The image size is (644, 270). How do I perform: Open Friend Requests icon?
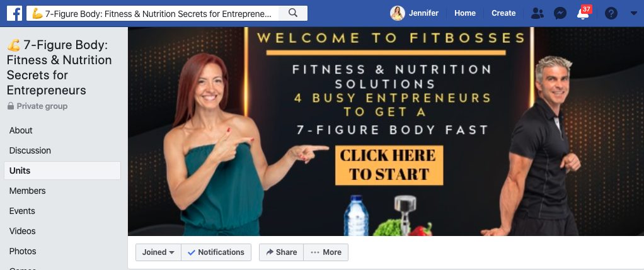click(x=537, y=13)
